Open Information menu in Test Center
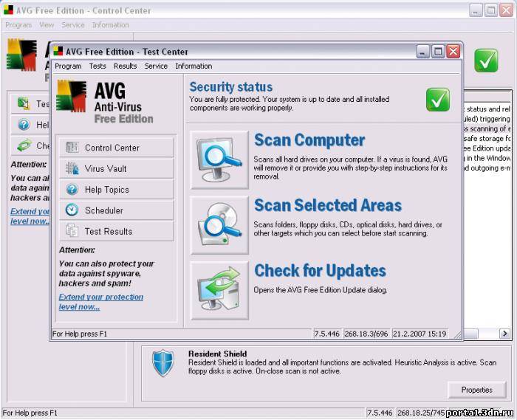Screen dimensions: 517x420 pos(194,66)
